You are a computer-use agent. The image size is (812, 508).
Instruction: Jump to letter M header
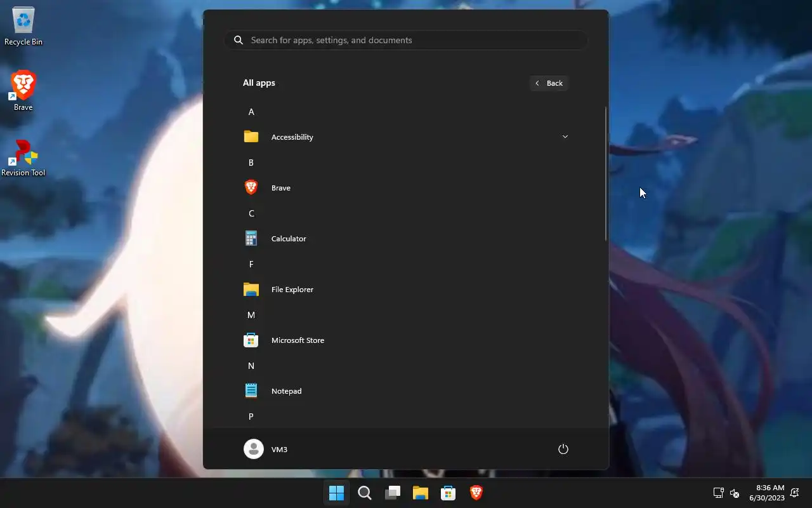pos(251,315)
